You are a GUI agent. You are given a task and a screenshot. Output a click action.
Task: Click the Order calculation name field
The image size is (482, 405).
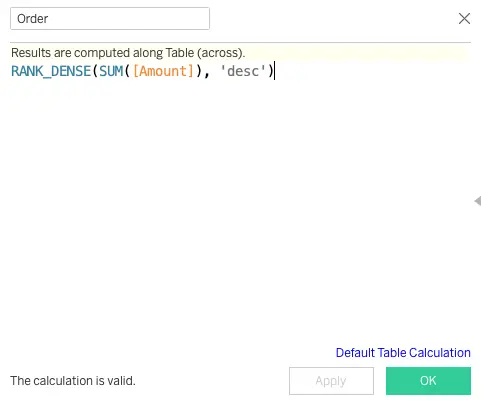[x=110, y=19]
